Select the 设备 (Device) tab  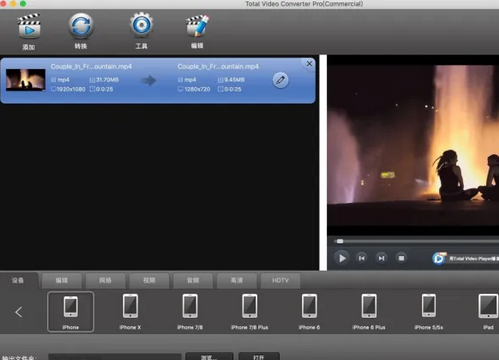18,280
